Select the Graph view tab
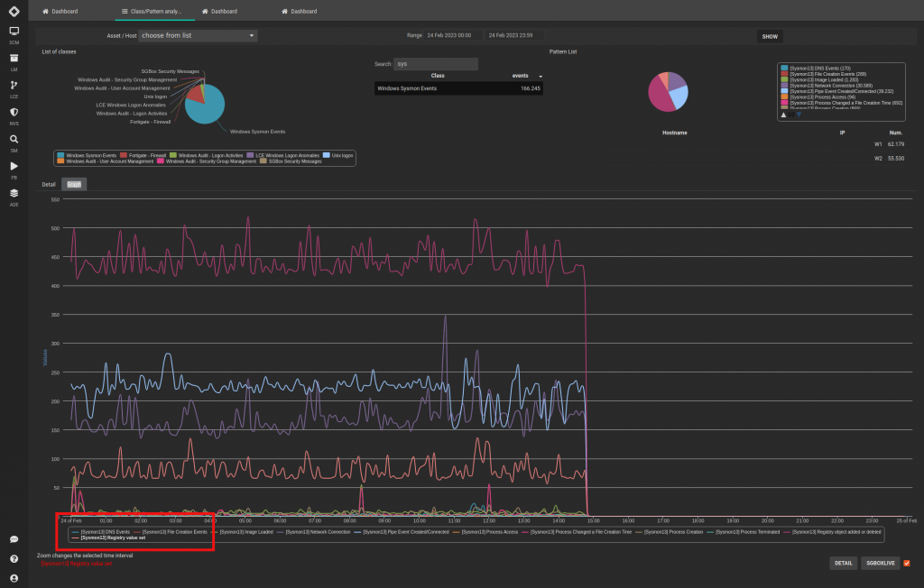This screenshot has height=588, width=924. (74, 184)
